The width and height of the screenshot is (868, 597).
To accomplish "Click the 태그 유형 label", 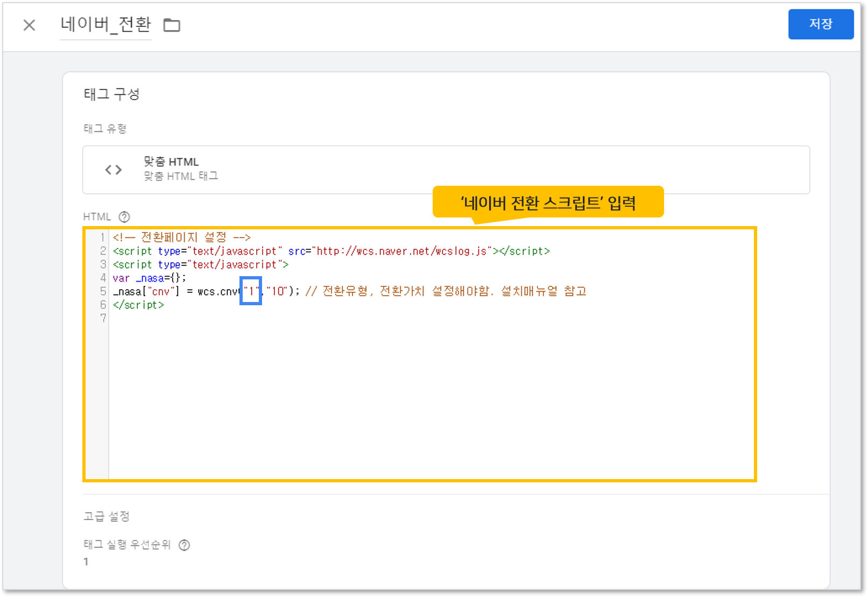I will coord(105,129).
